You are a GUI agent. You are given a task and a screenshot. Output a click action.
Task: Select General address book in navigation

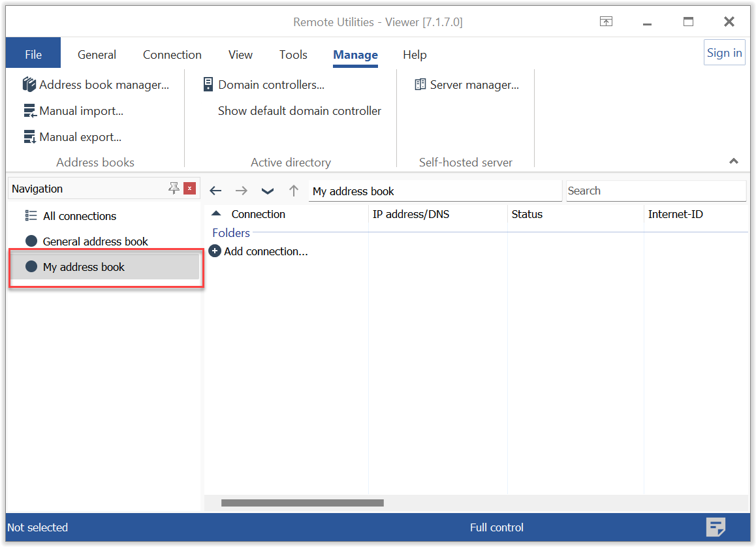coord(95,242)
